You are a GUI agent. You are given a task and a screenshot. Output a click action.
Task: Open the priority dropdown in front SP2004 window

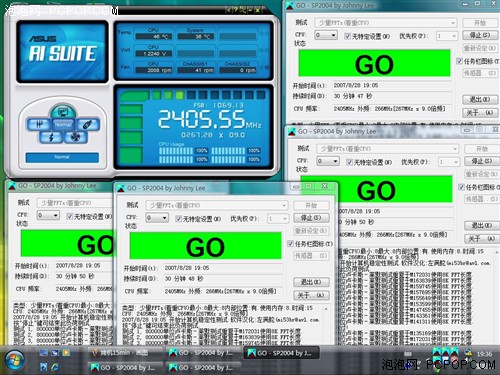(278, 219)
